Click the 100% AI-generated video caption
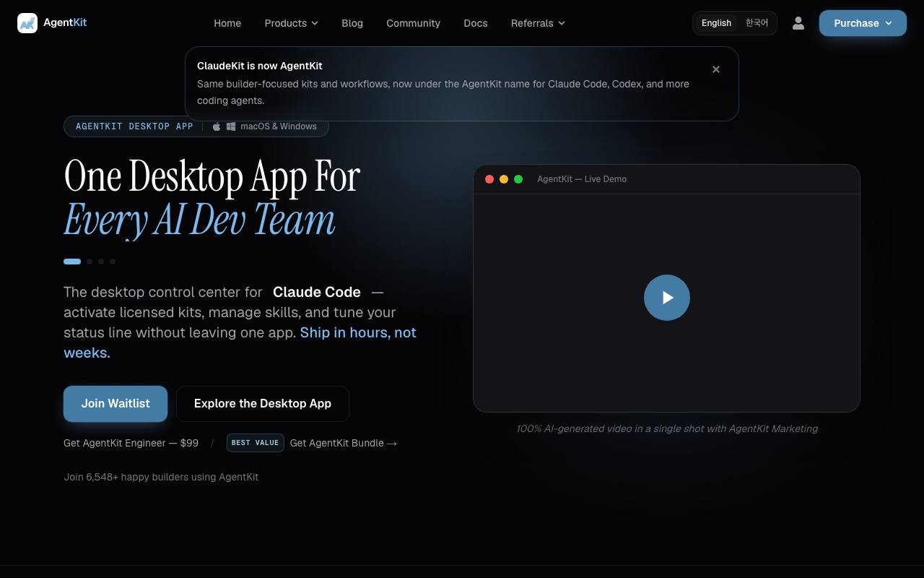 point(667,428)
